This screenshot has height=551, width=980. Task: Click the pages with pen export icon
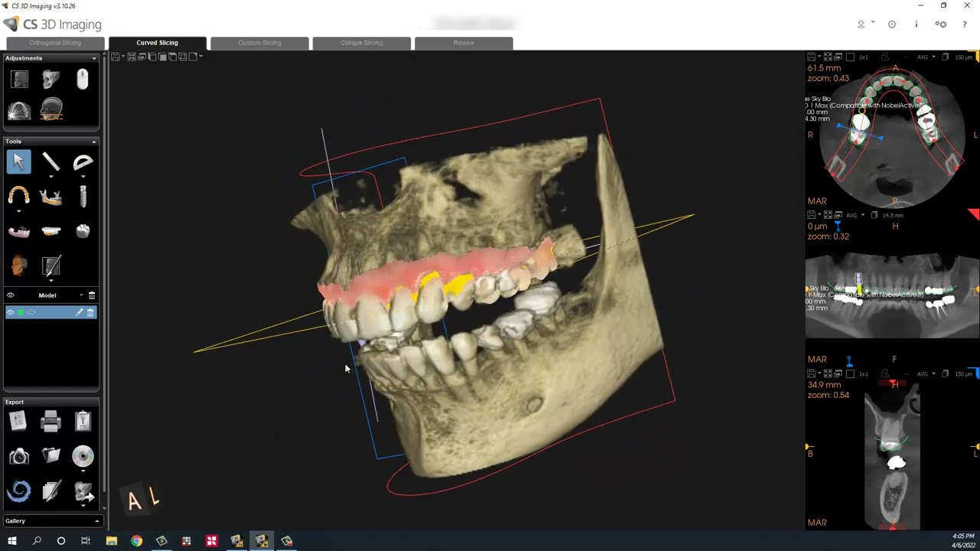click(51, 491)
